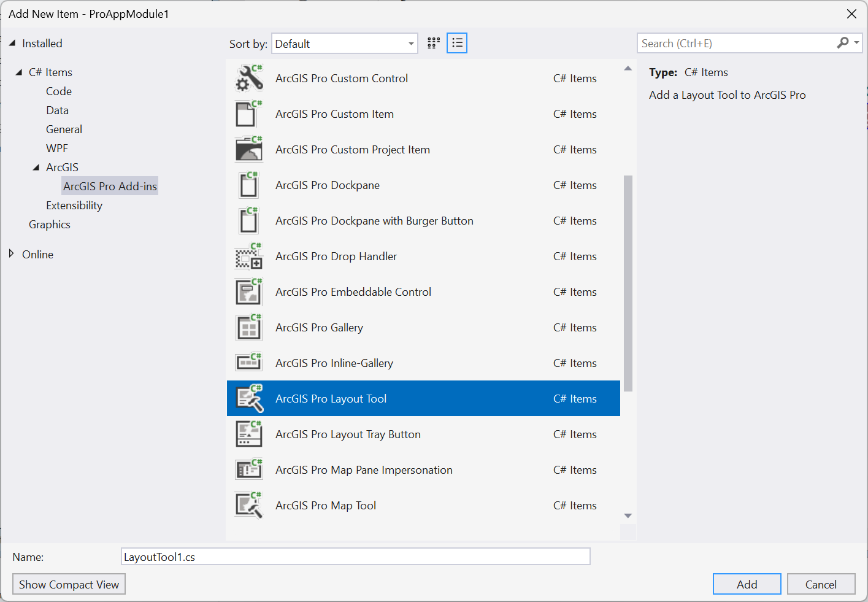
Task: Expand the Online section
Action: (x=11, y=253)
